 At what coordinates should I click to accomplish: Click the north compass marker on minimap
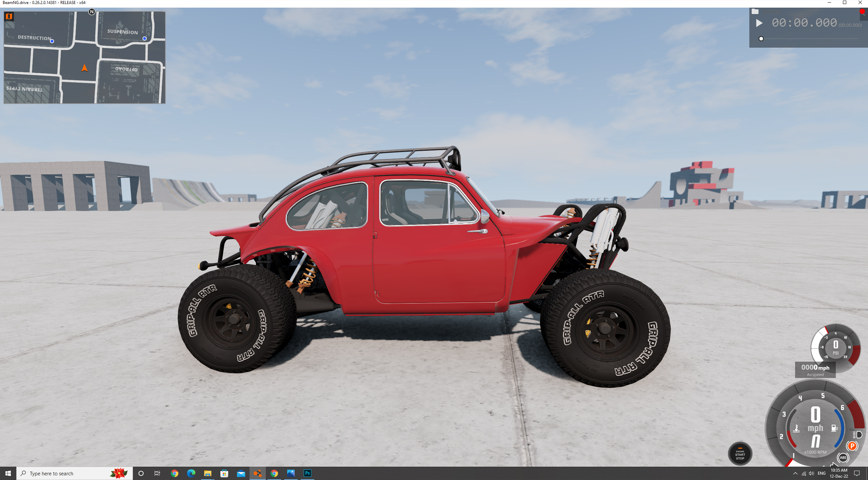click(92, 12)
